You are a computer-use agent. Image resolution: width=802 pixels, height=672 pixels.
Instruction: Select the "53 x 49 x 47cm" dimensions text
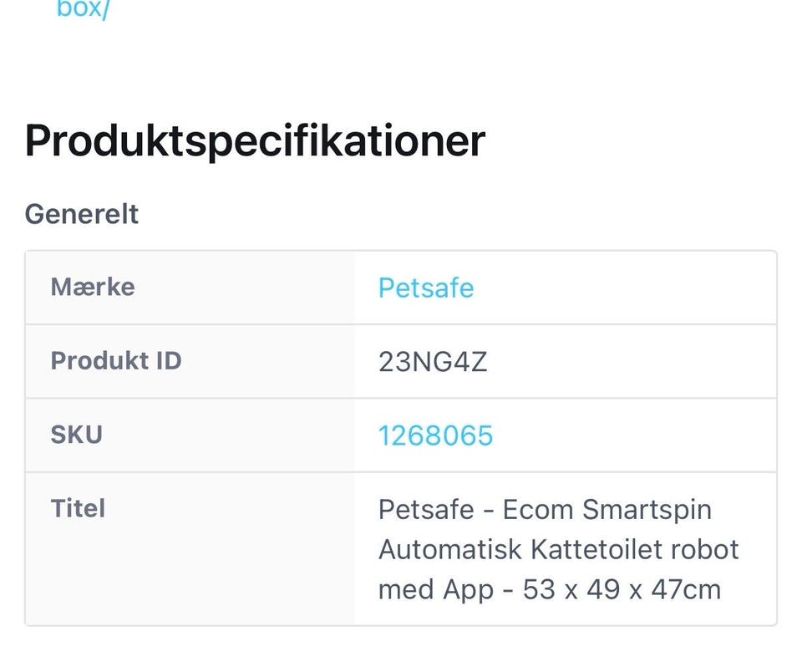[x=622, y=589]
